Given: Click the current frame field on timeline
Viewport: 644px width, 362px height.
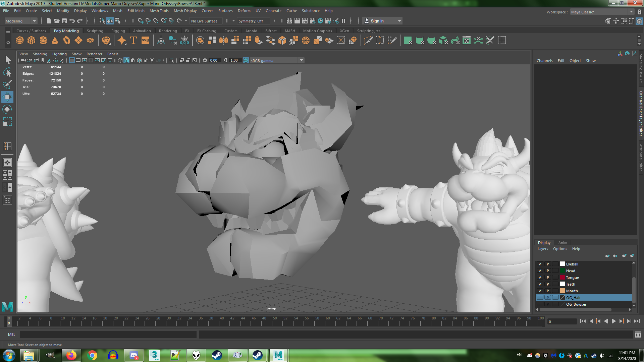Looking at the screenshot, I should pyautogui.click(x=562, y=322).
